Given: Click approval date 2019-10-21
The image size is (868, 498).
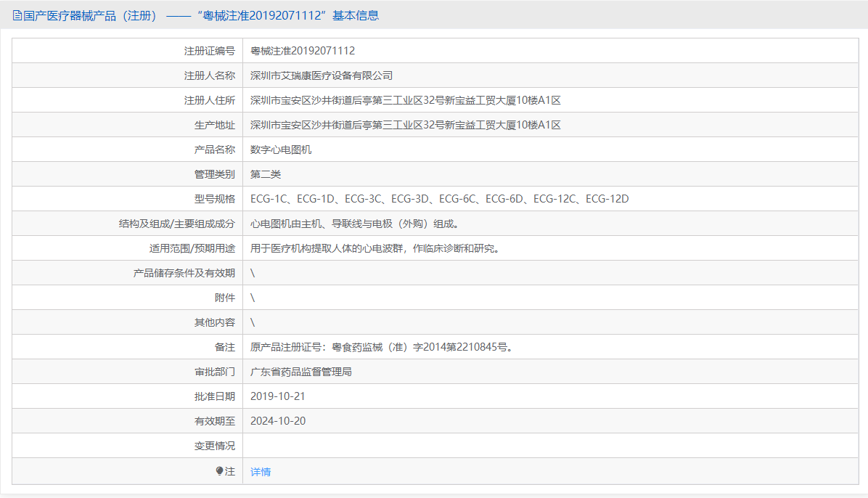Looking at the screenshot, I should 278,396.
